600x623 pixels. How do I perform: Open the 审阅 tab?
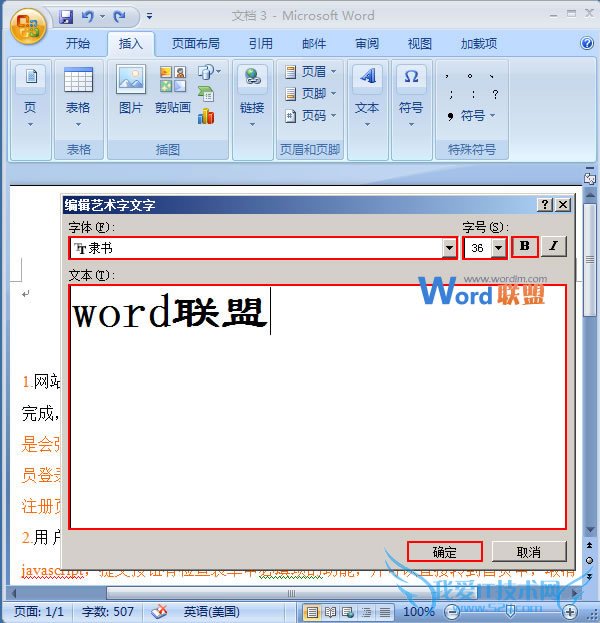(367, 43)
